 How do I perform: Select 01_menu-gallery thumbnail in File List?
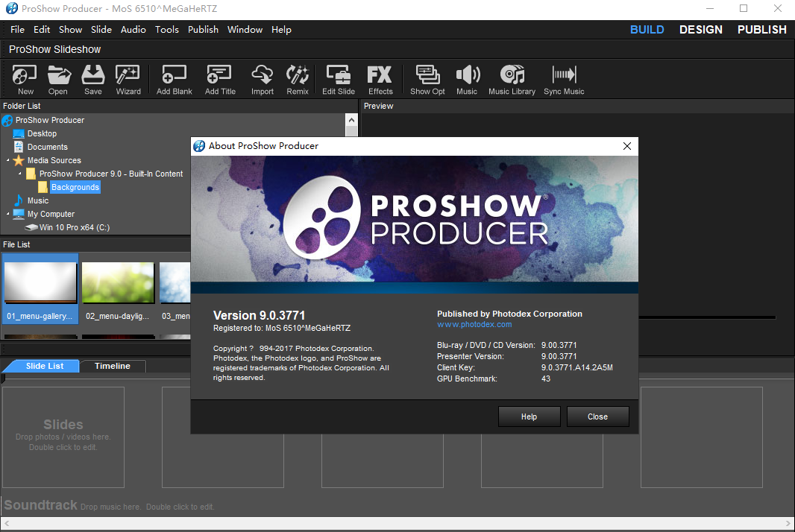40,289
